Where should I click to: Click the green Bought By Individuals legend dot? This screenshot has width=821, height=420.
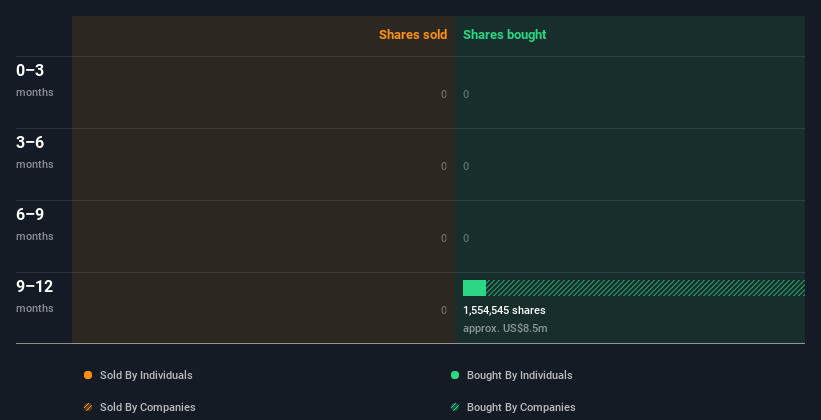[455, 375]
